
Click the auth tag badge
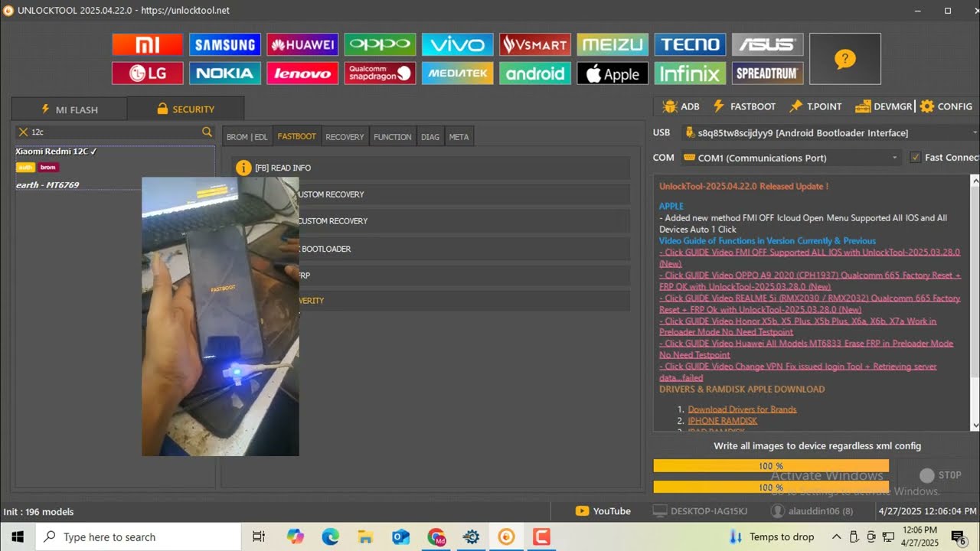[26, 168]
